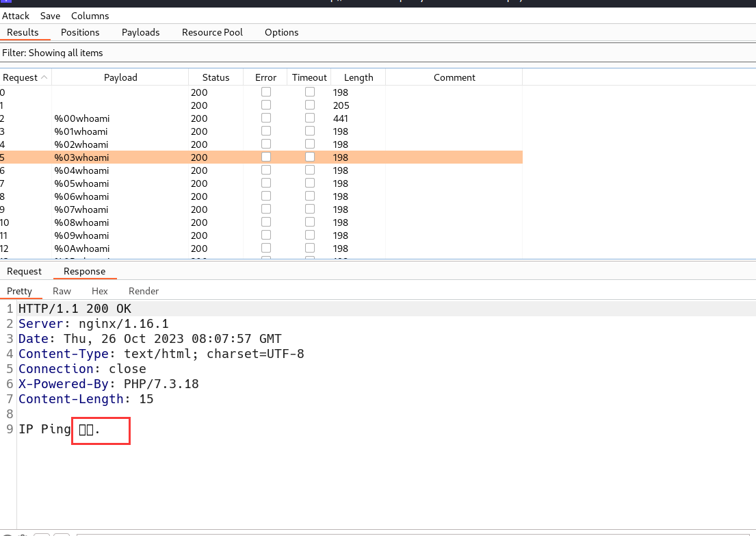
Task: Toggle Error checkbox in %09whoami row
Action: point(266,235)
